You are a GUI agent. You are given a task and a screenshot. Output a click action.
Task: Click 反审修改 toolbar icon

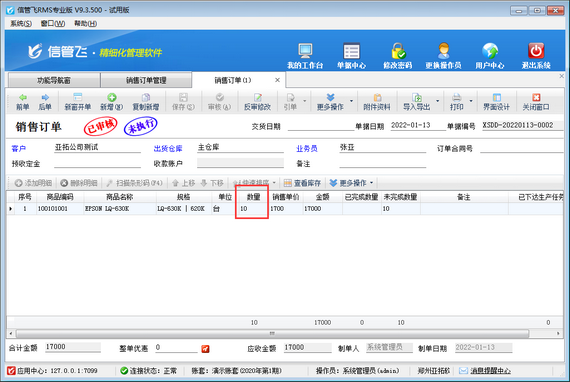[x=257, y=102]
